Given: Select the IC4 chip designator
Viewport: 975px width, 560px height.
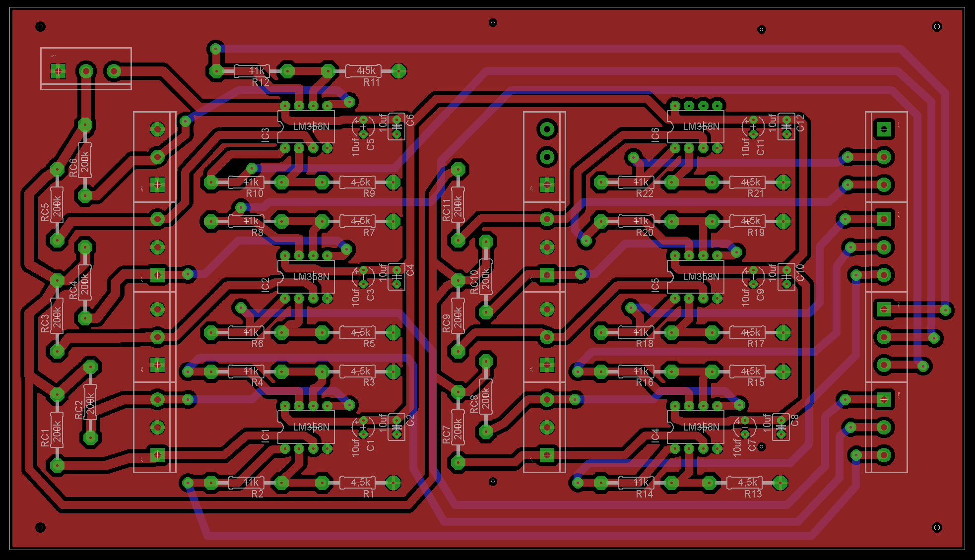Looking at the screenshot, I should coord(655,436).
